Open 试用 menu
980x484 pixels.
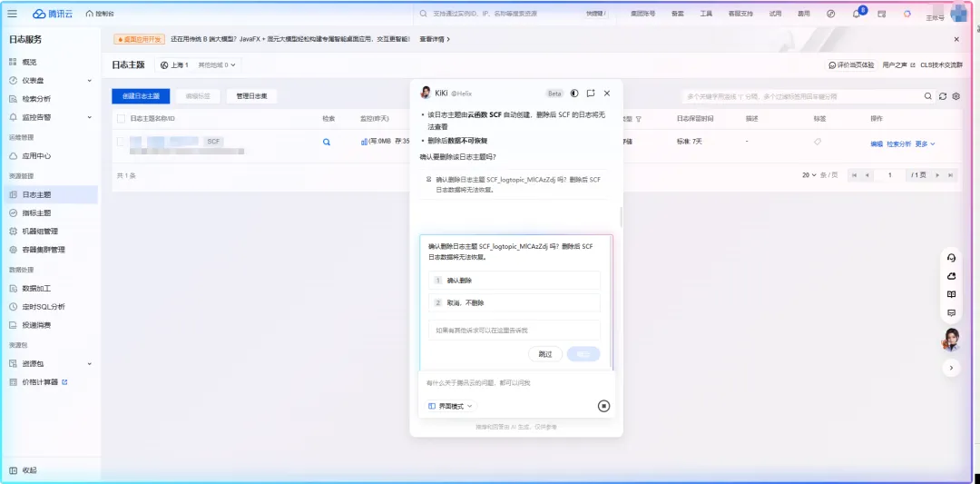[x=775, y=13]
